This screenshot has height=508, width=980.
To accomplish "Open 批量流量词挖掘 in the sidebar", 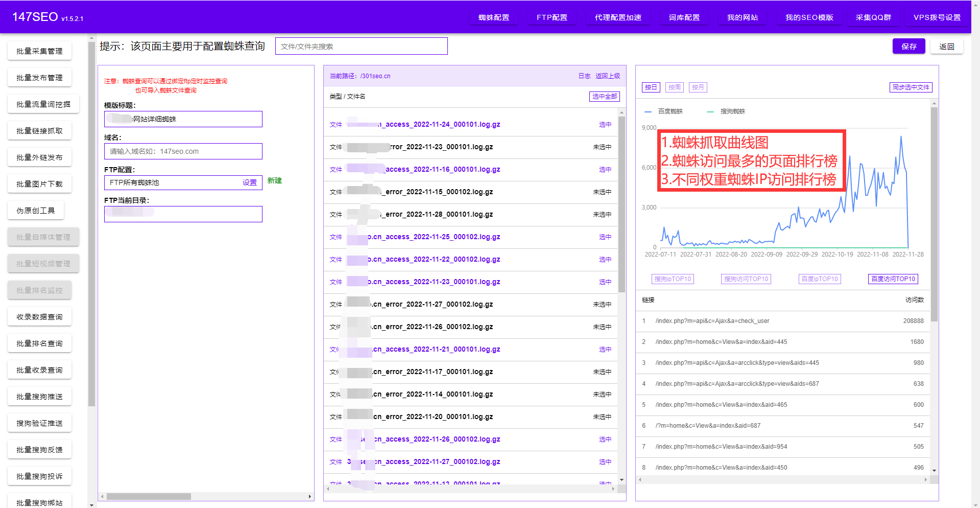I will tap(43, 104).
